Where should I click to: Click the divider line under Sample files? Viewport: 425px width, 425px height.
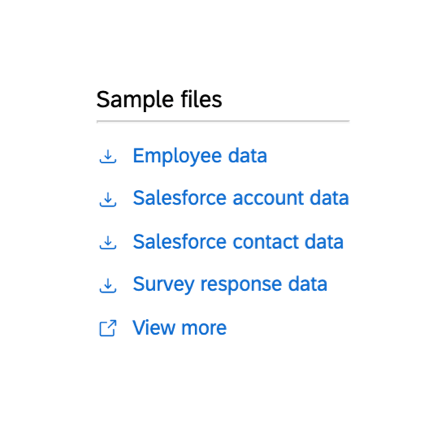pyautogui.click(x=223, y=121)
